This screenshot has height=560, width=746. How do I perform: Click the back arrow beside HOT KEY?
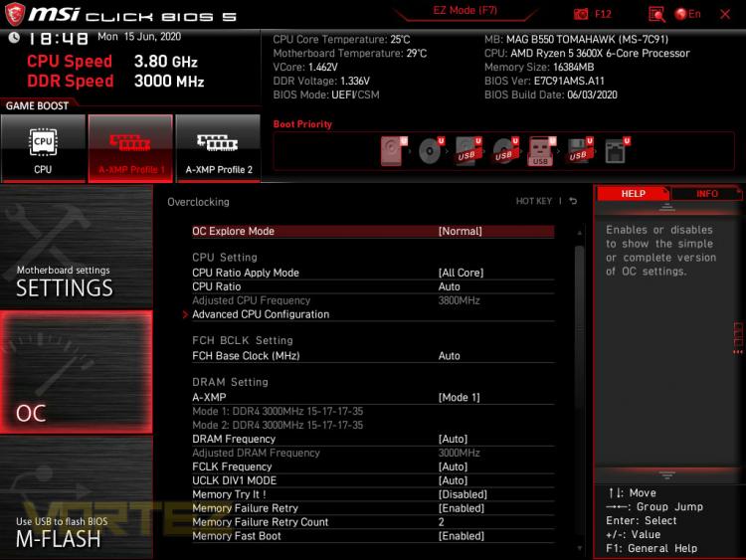(x=573, y=202)
